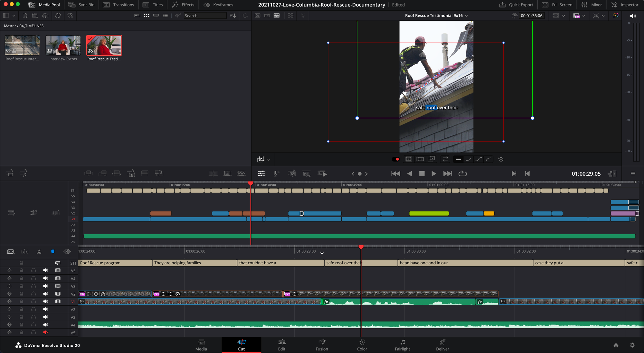This screenshot has width=644, height=353.
Task: Switch to the Fairlight page
Action: (x=402, y=345)
